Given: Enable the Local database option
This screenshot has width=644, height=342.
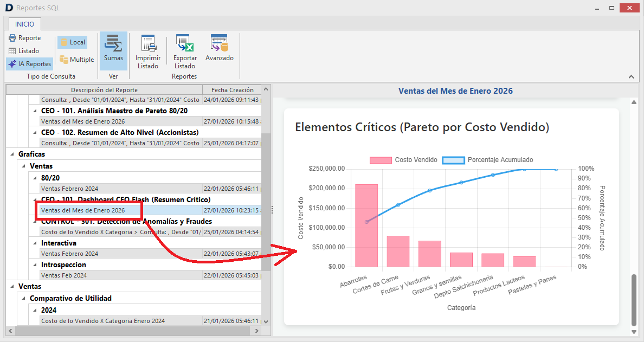Looking at the screenshot, I should pyautogui.click(x=73, y=42).
